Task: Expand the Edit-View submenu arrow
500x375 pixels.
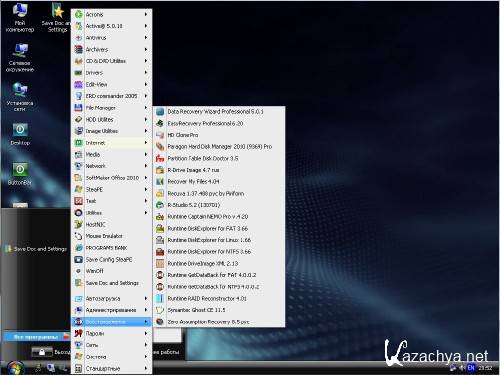Action: pyautogui.click(x=146, y=84)
